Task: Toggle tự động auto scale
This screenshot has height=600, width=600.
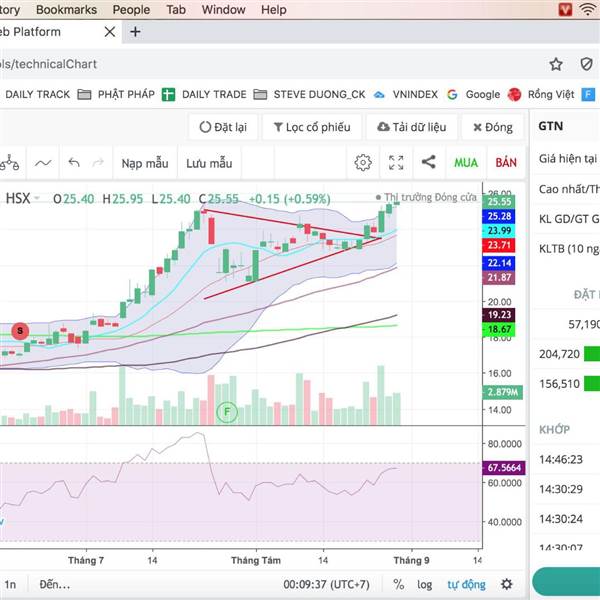Action: point(466,584)
